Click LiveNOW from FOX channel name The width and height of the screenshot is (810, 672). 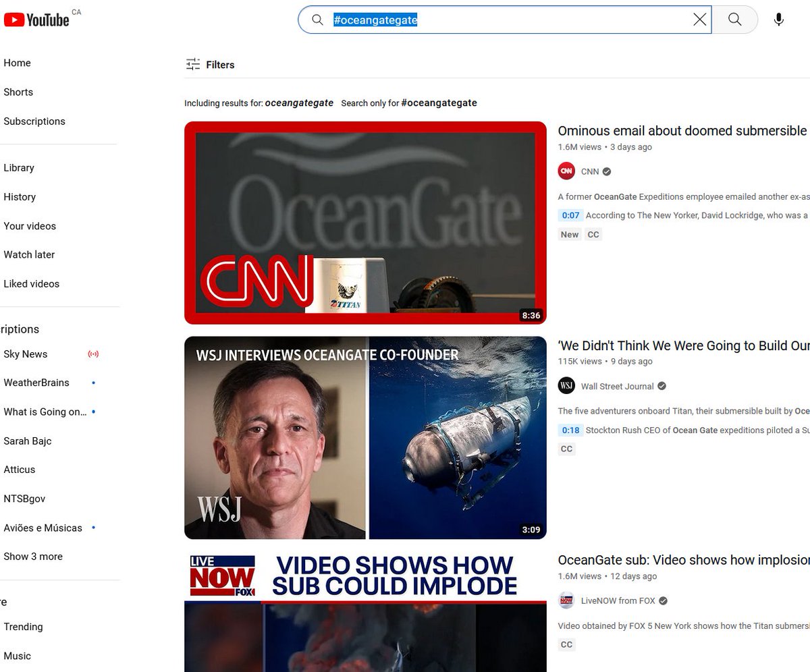pos(618,600)
